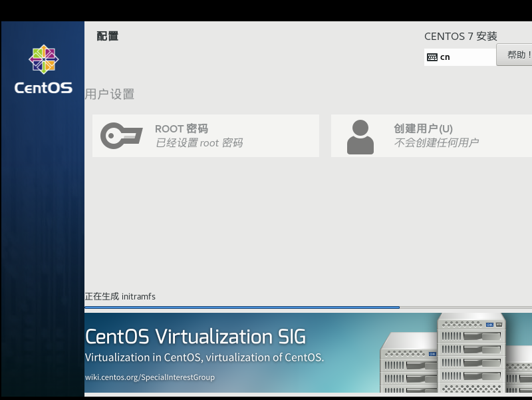This screenshot has height=400, width=532.
Task: Click the key icon for ROOT password
Action: tap(121, 136)
